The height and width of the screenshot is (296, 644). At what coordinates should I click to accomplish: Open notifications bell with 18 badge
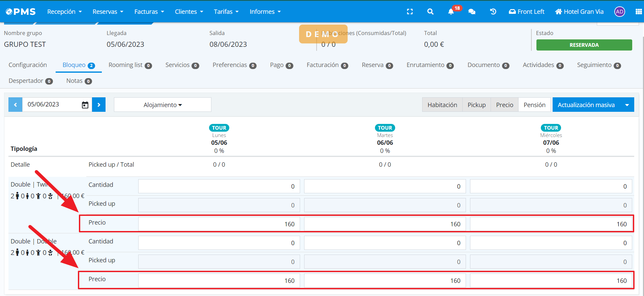451,12
